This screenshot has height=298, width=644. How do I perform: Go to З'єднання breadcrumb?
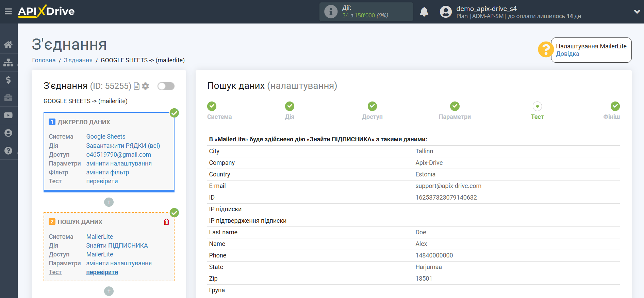click(78, 60)
